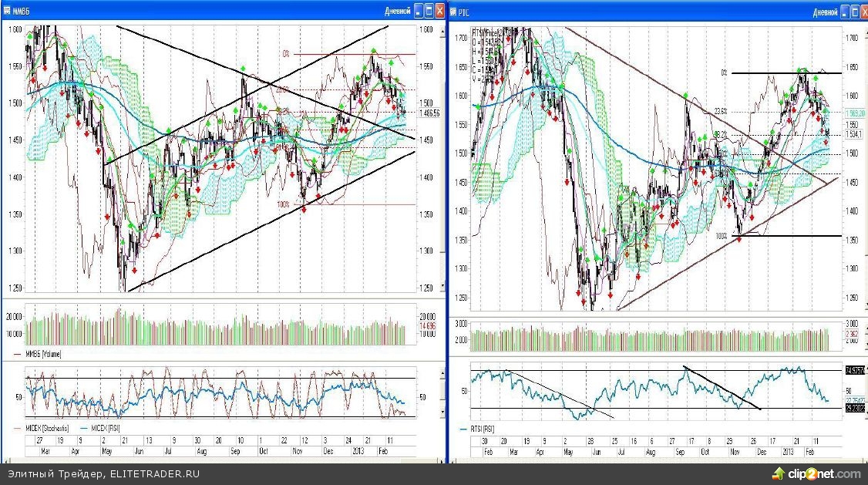The height and width of the screenshot is (485, 868).
Task: Click the 2013 label on ММВБ time axis
Action: [358, 451]
